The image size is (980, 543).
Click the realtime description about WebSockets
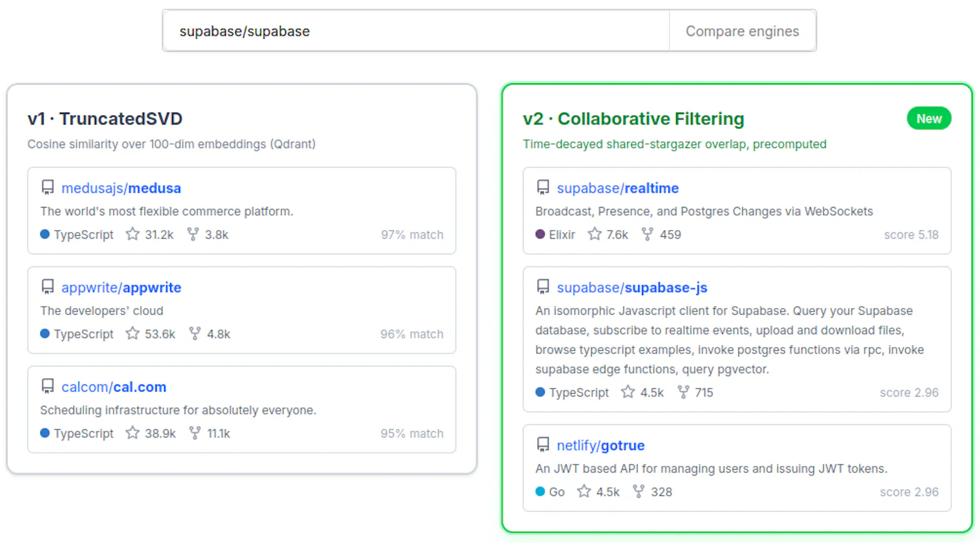(704, 211)
